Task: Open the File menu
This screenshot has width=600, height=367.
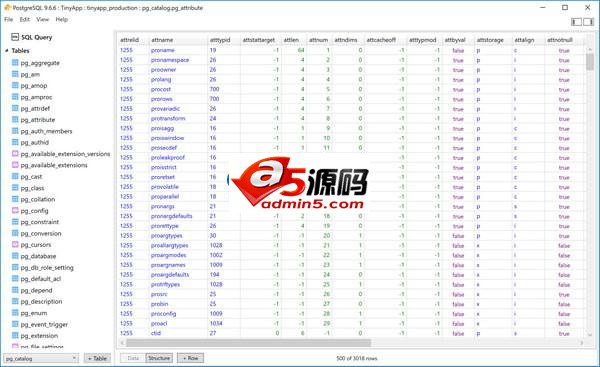Action: tap(8, 19)
